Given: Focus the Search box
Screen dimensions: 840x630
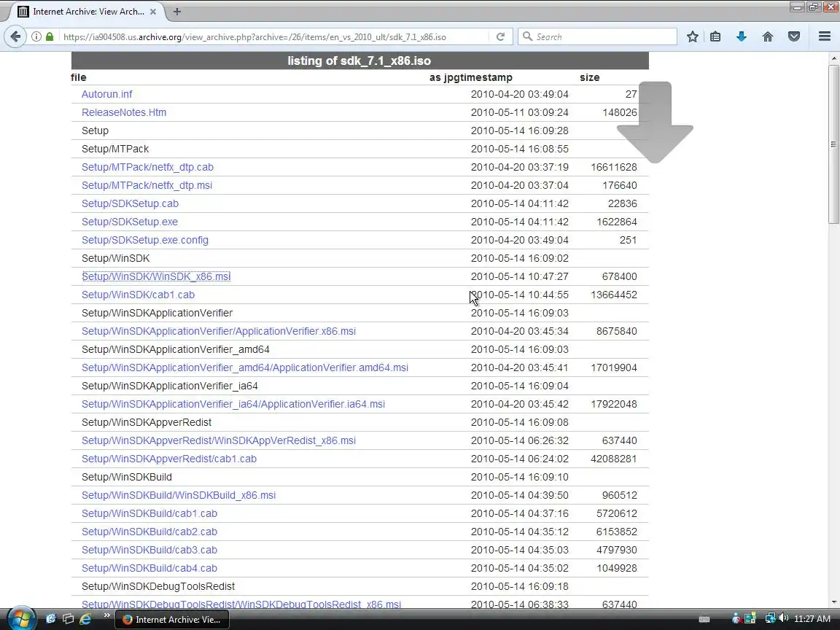Looking at the screenshot, I should tap(597, 36).
